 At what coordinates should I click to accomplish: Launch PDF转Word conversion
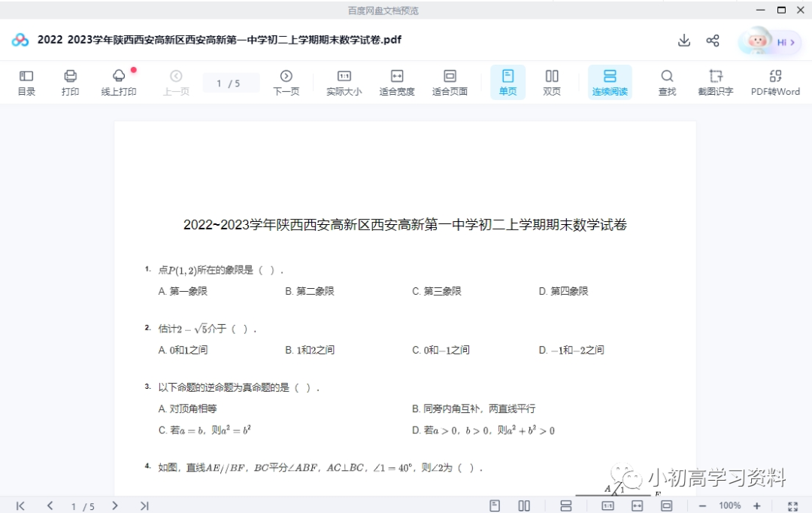coord(775,83)
